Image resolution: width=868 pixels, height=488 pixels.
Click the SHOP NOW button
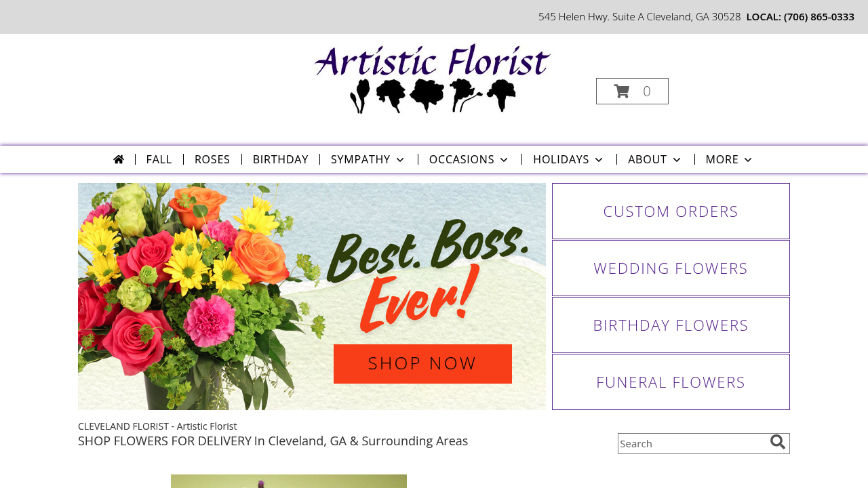pyautogui.click(x=422, y=363)
